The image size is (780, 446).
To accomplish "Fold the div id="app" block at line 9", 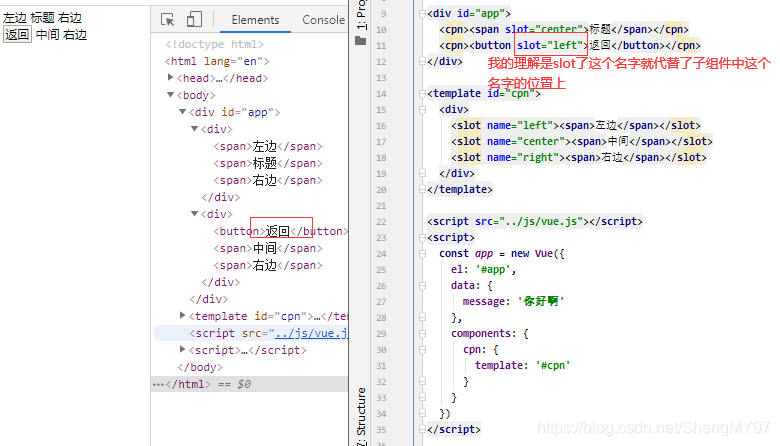I will click(x=422, y=13).
